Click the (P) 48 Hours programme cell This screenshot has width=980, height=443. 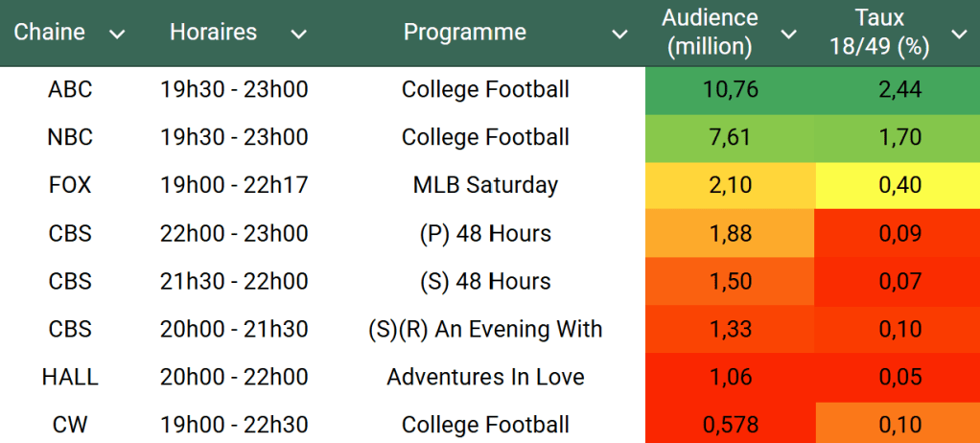pyautogui.click(x=485, y=233)
